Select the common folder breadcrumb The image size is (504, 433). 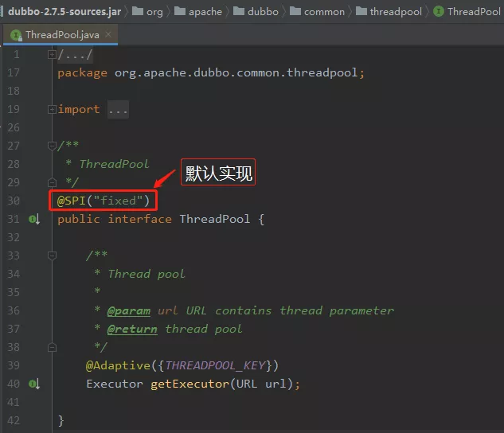[317, 12]
